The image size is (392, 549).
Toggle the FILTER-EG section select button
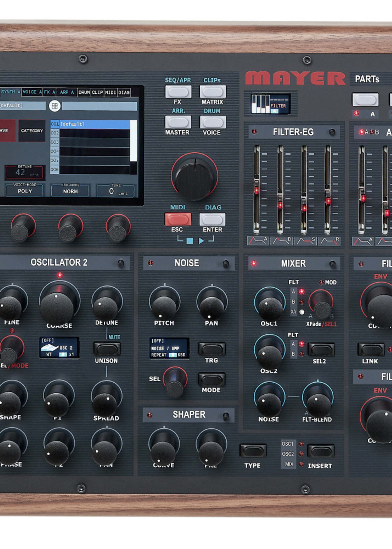tap(332, 132)
